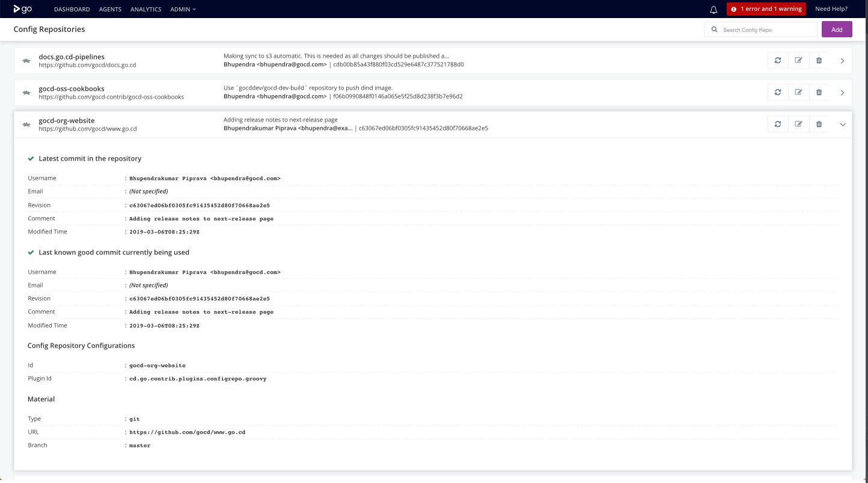Click gocddev/gocd-dev-build commit message
Screen dimensions: 868x483
coord(308,88)
